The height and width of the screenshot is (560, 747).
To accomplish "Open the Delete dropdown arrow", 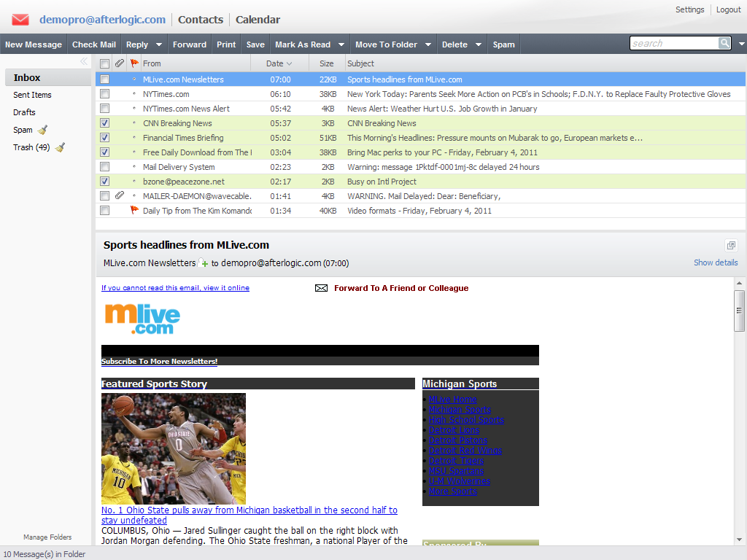I will (479, 44).
